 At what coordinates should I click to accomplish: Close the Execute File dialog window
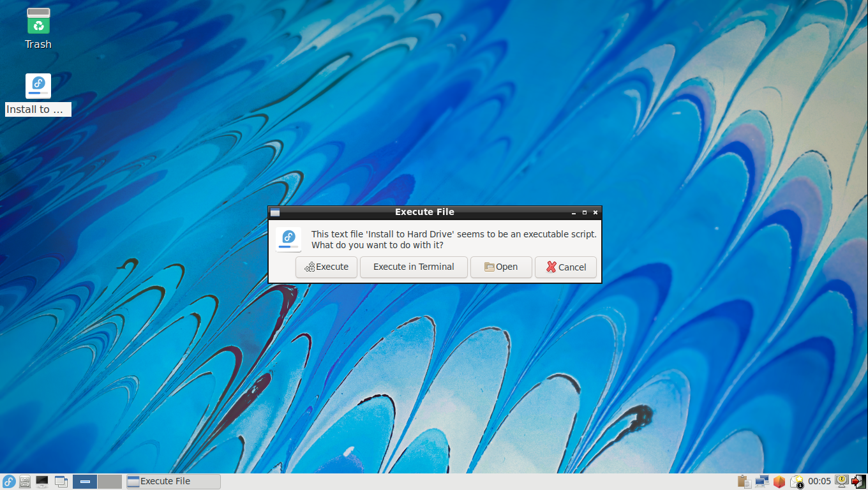[595, 212]
